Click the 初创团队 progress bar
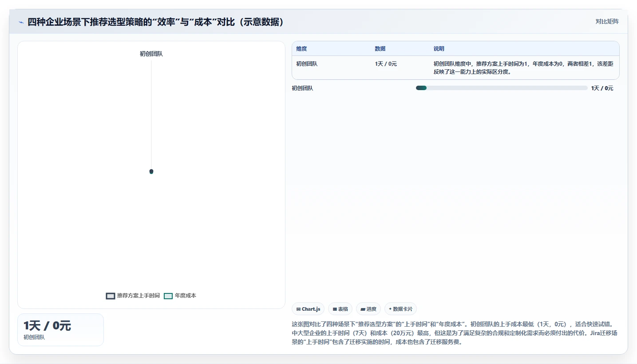 502,88
